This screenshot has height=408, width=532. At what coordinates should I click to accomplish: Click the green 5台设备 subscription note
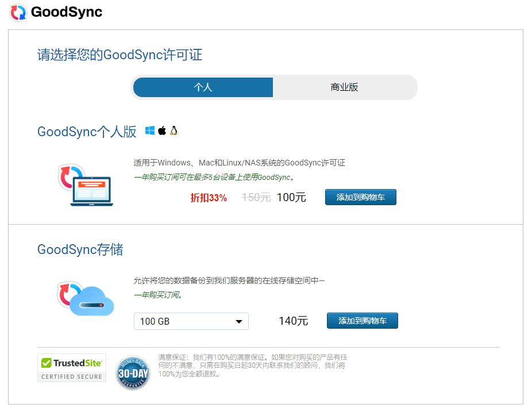click(x=214, y=177)
